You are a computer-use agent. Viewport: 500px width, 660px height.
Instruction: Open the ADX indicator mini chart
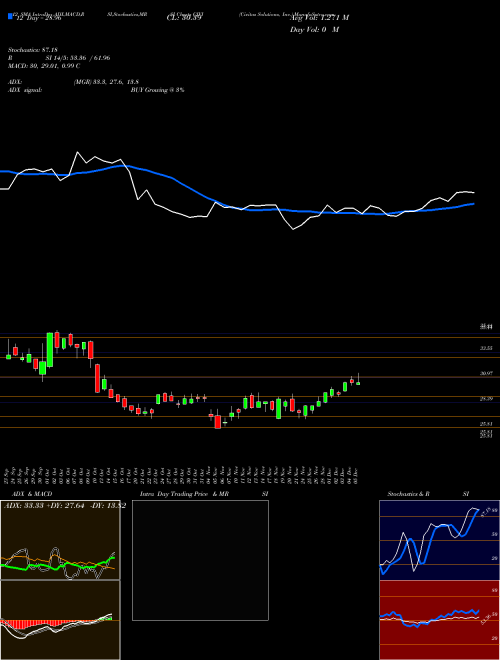60,540
